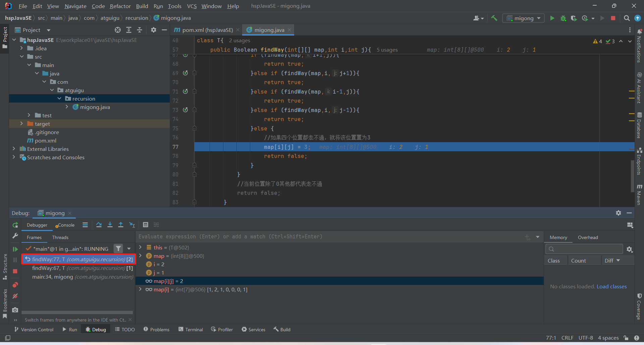Open the migong run configuration dropdown
644x345 pixels.
(523, 18)
